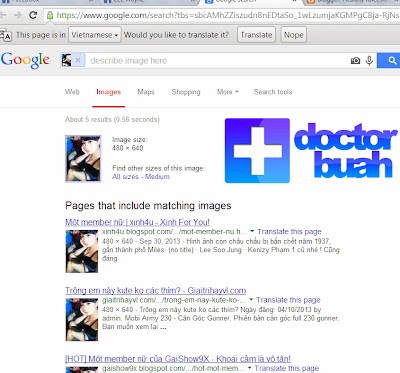The image size is (400, 373).
Task: Open the arrow next to giaitrihayvl.com URL
Action: tap(251, 300)
